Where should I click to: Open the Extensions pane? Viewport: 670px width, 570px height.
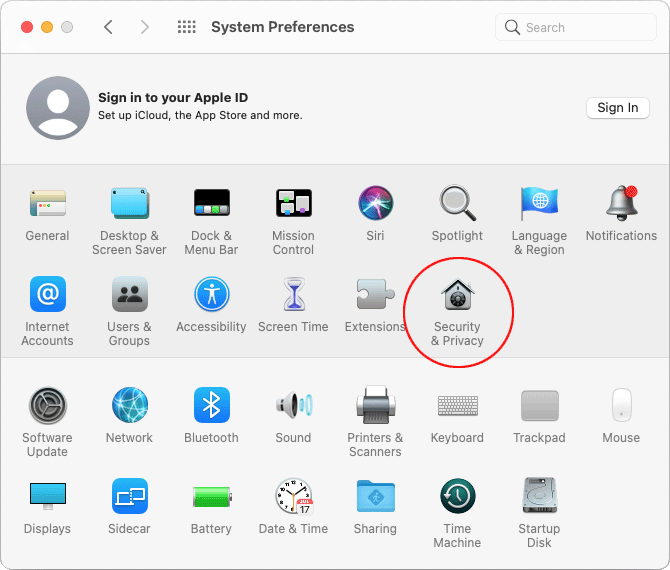pyautogui.click(x=376, y=294)
